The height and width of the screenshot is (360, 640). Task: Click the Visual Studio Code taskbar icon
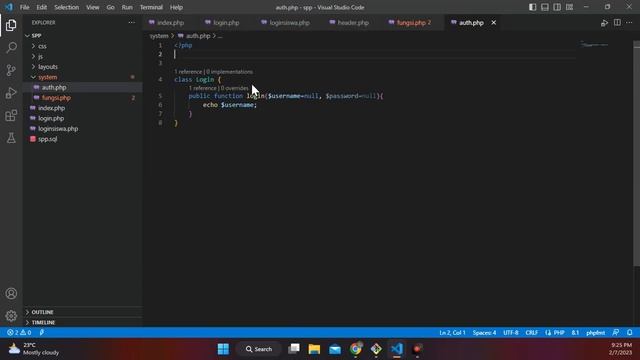[x=397, y=349]
